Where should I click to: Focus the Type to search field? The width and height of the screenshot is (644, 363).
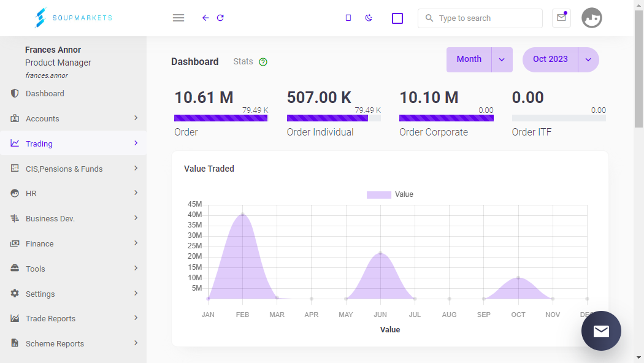(480, 18)
